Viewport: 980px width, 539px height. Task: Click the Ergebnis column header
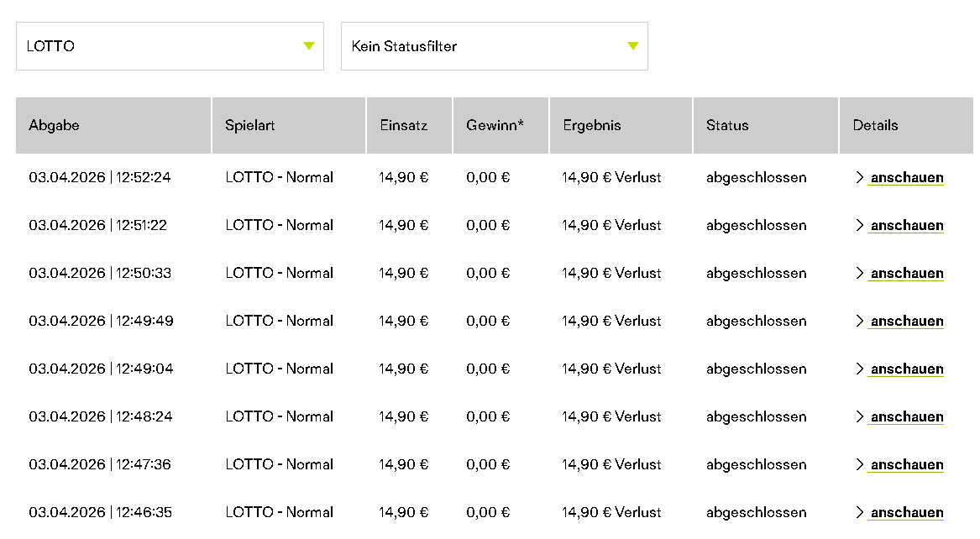(591, 125)
